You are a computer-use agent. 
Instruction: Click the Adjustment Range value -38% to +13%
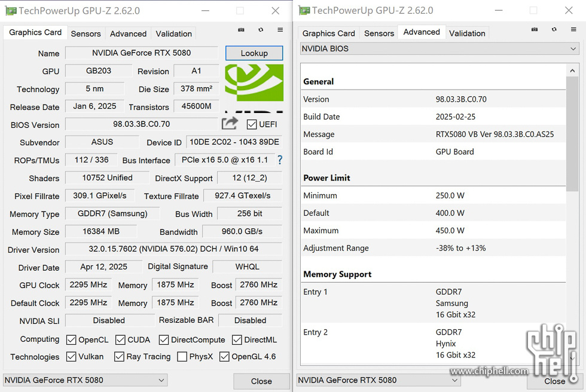click(461, 248)
